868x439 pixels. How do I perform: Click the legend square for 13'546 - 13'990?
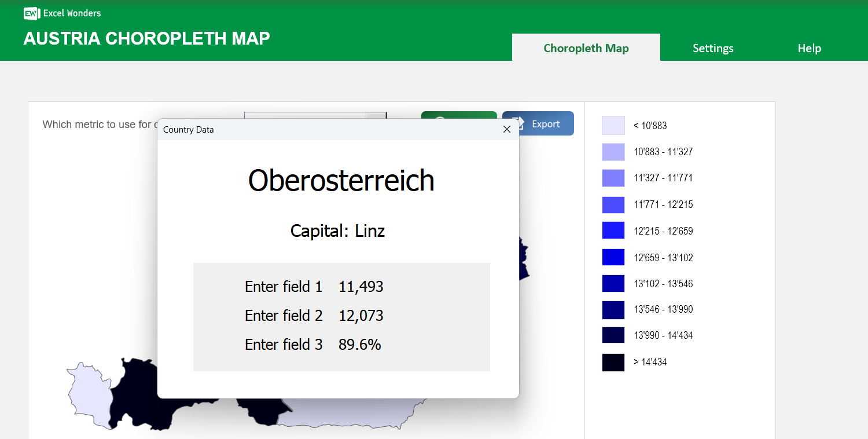pos(613,309)
